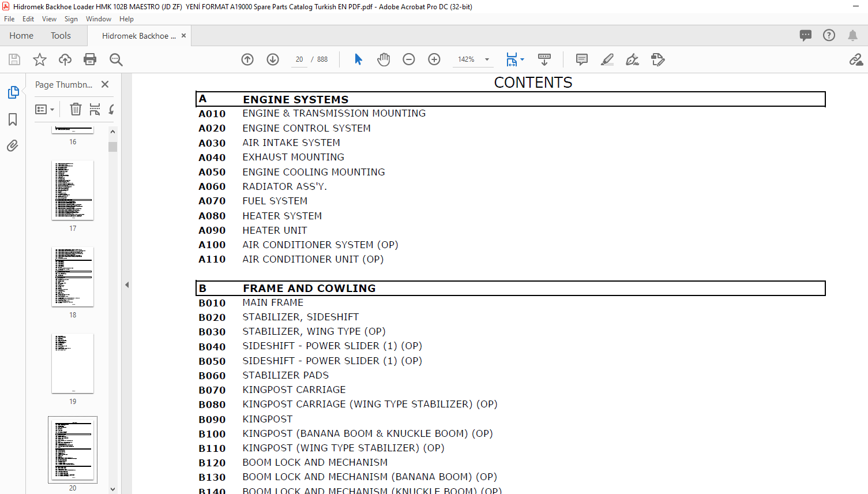Screen dimensions: 868x494
Task: Collapse the navigation pane arrow
Action: pyautogui.click(x=127, y=285)
